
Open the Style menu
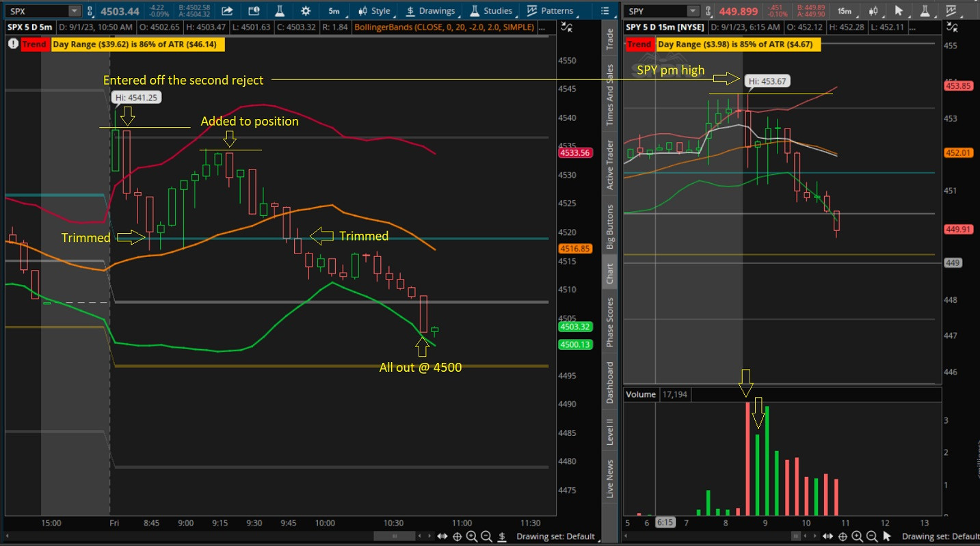[374, 11]
